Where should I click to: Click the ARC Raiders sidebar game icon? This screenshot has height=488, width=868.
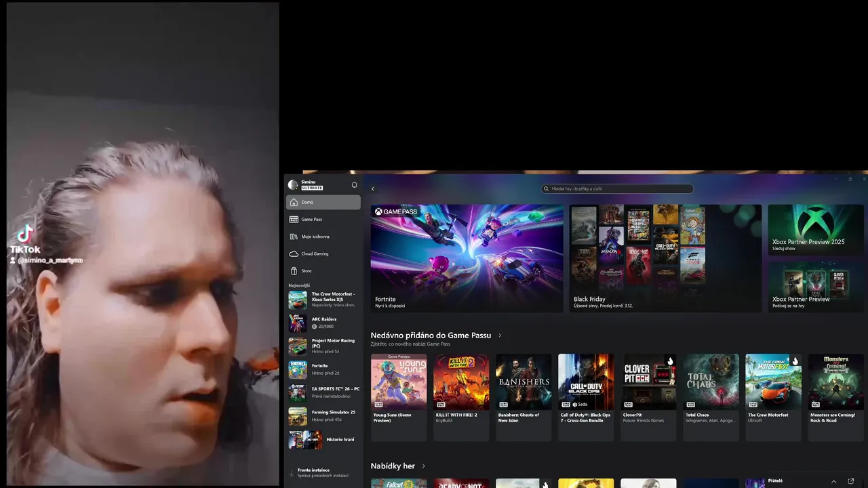click(298, 323)
